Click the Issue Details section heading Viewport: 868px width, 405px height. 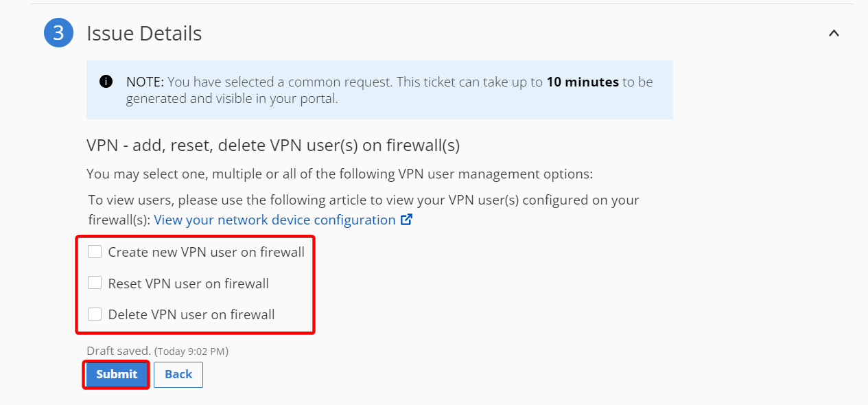point(144,33)
